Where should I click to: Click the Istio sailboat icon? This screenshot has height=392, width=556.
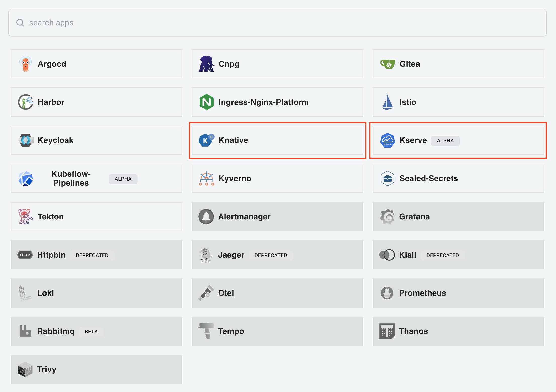387,102
